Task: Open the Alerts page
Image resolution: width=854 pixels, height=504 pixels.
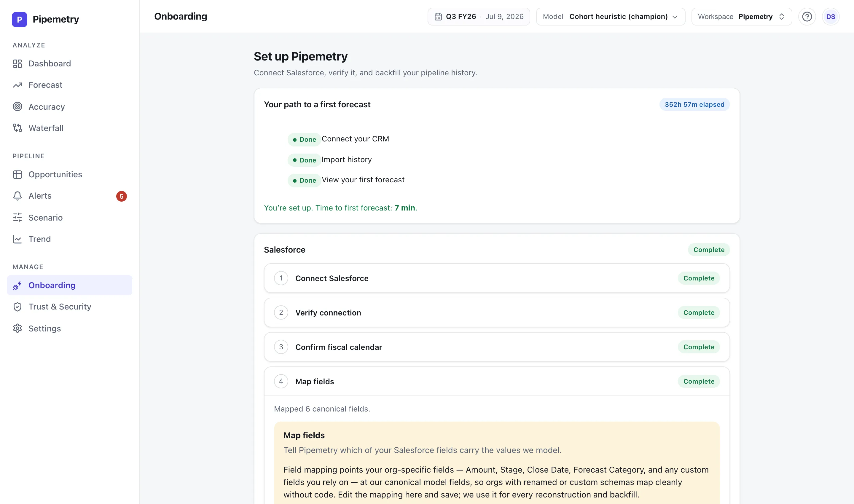Action: (69, 196)
